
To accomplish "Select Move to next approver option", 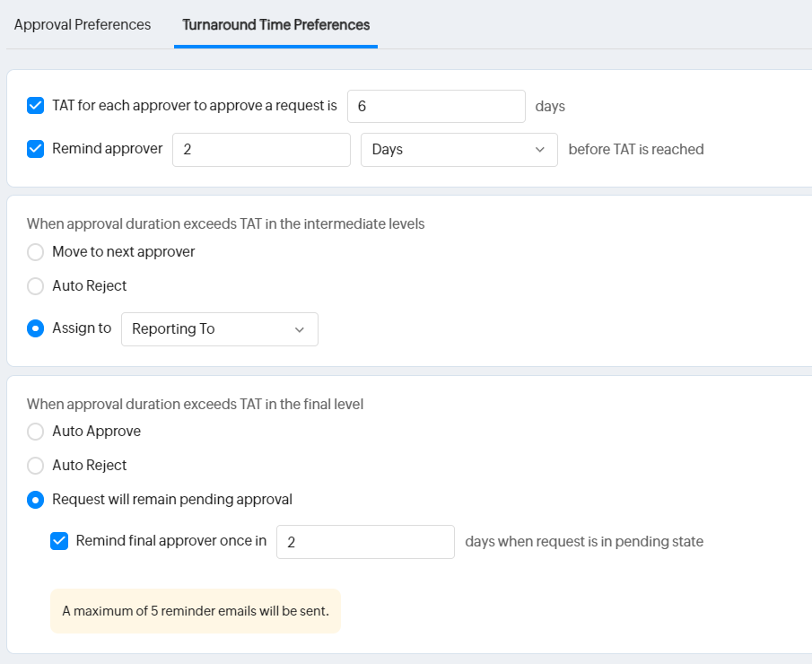I will point(36,252).
